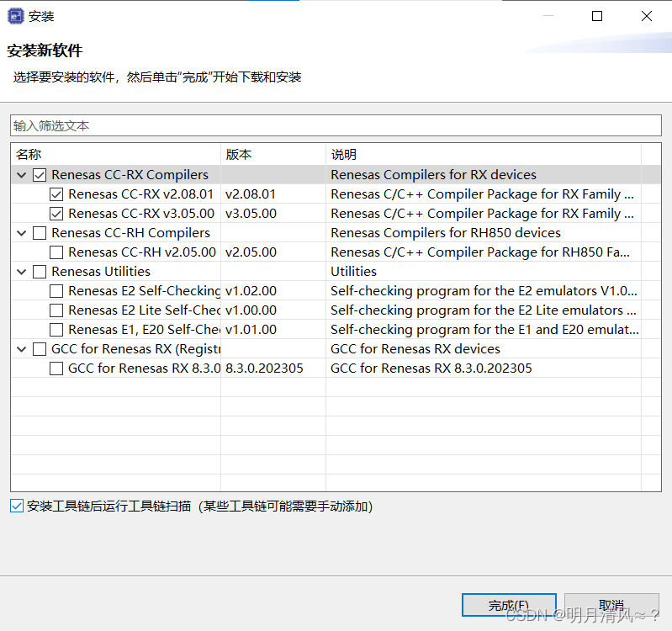Click the installer app icon in title bar
Screen dimensions: 672x631
click(x=15, y=16)
